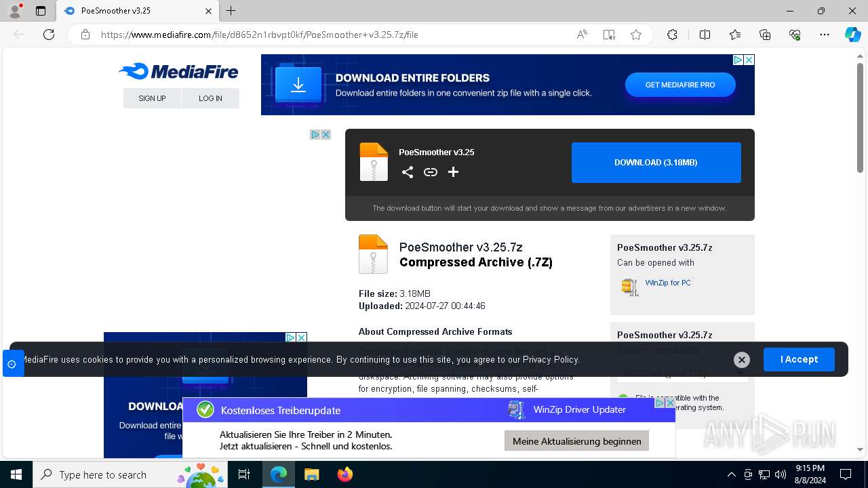Click the large zip file icon in header
The width and height of the screenshot is (868, 488).
(x=374, y=162)
